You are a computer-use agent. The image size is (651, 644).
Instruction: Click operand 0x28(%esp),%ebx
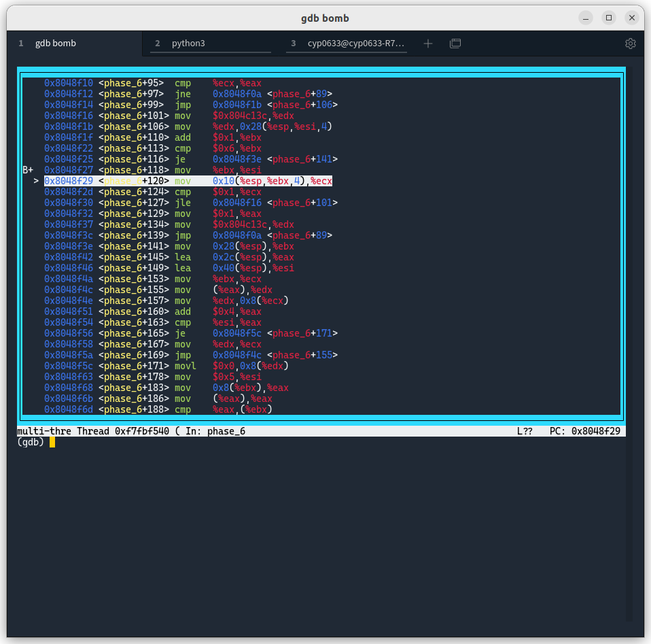click(x=253, y=246)
